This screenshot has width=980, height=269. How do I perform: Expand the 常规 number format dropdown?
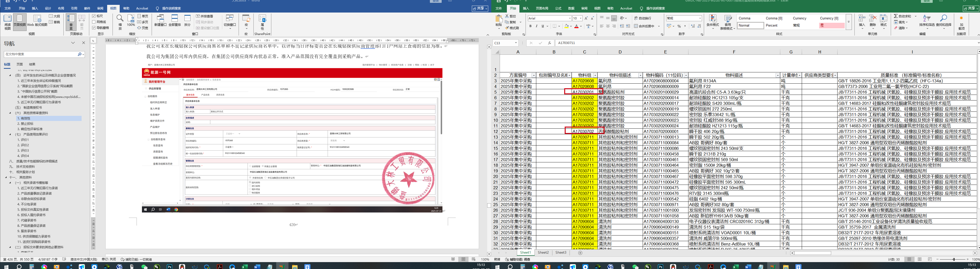[700, 18]
